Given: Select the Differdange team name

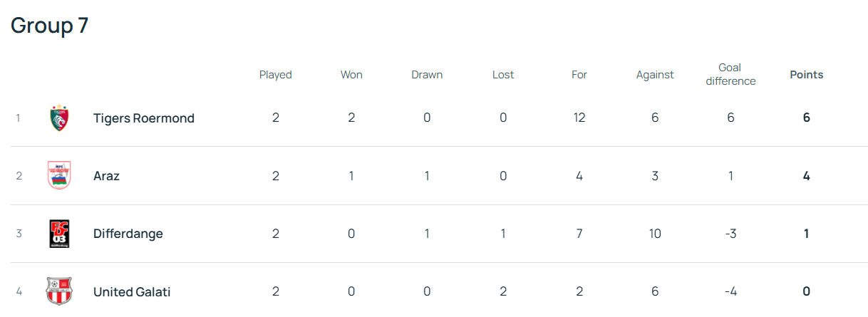Looking at the screenshot, I should click(128, 234).
